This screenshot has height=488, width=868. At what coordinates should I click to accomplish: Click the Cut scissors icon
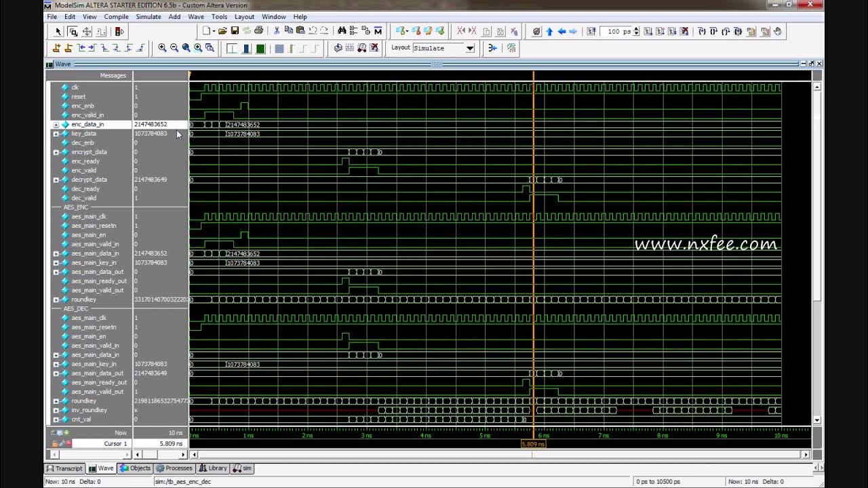[276, 31]
